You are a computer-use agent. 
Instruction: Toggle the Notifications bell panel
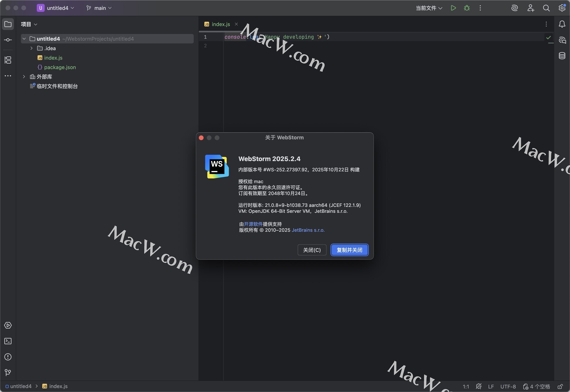(562, 24)
